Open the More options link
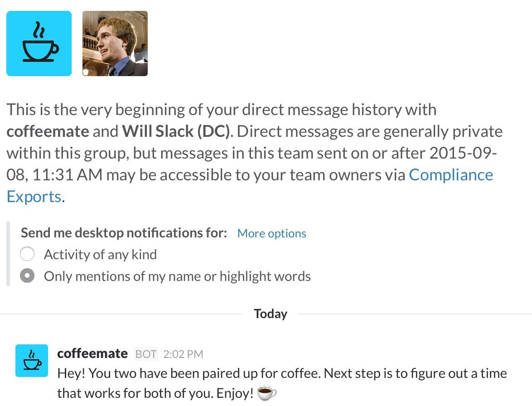 (x=271, y=233)
